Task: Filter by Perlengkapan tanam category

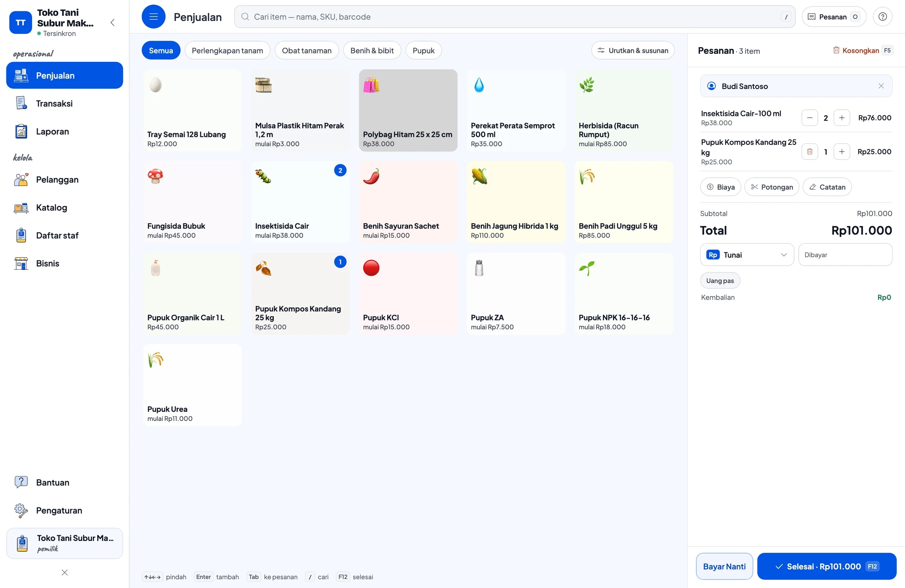Action: click(227, 51)
